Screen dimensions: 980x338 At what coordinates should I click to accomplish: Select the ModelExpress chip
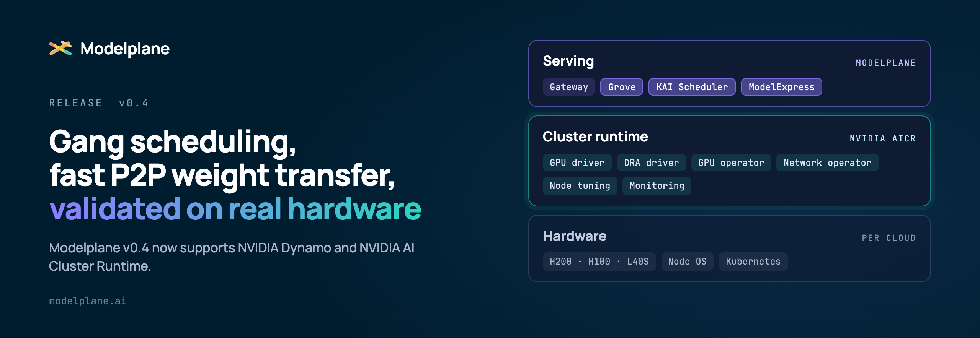[781, 87]
